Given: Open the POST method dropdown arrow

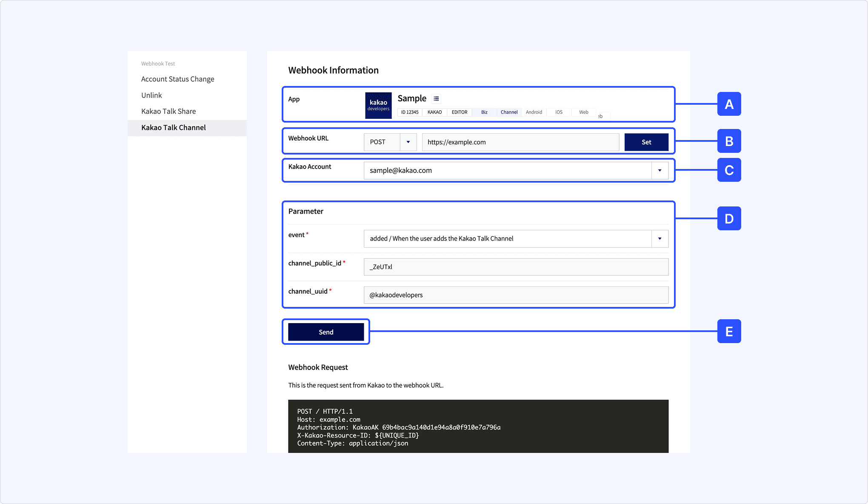Looking at the screenshot, I should (x=408, y=142).
